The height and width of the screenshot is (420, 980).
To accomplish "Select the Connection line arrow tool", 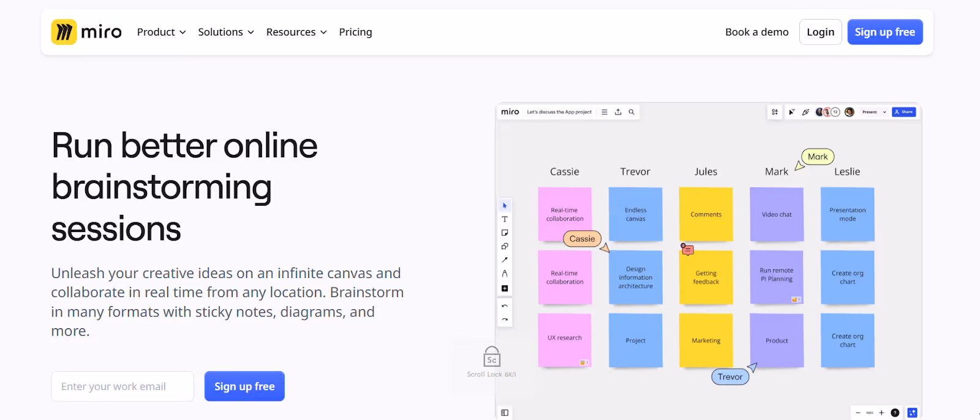I will coord(505,260).
